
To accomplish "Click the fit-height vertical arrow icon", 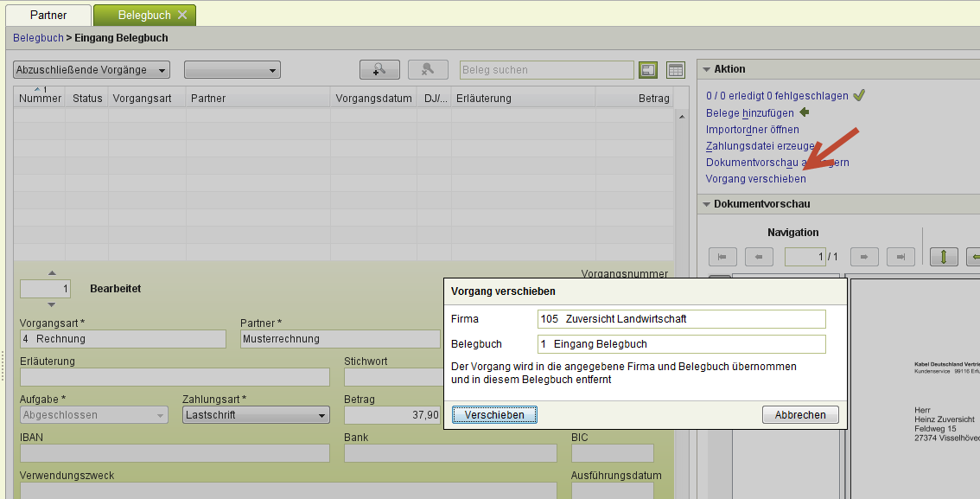I will tap(944, 257).
